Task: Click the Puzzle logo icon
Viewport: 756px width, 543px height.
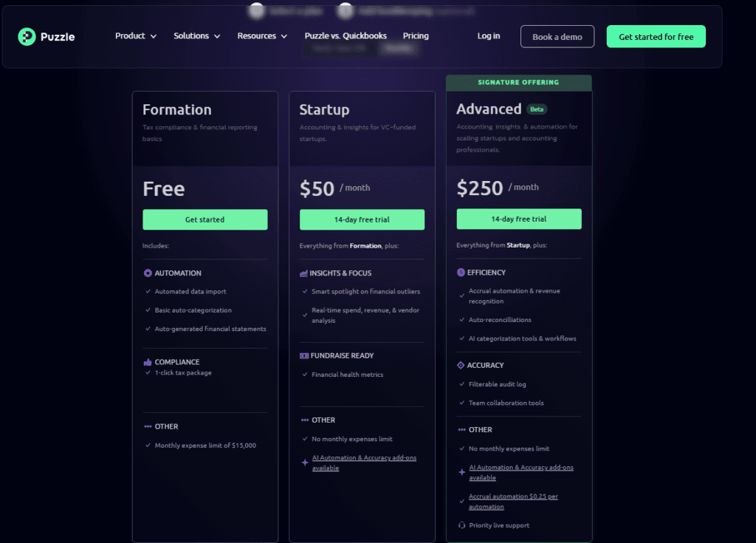Action: pos(27,37)
